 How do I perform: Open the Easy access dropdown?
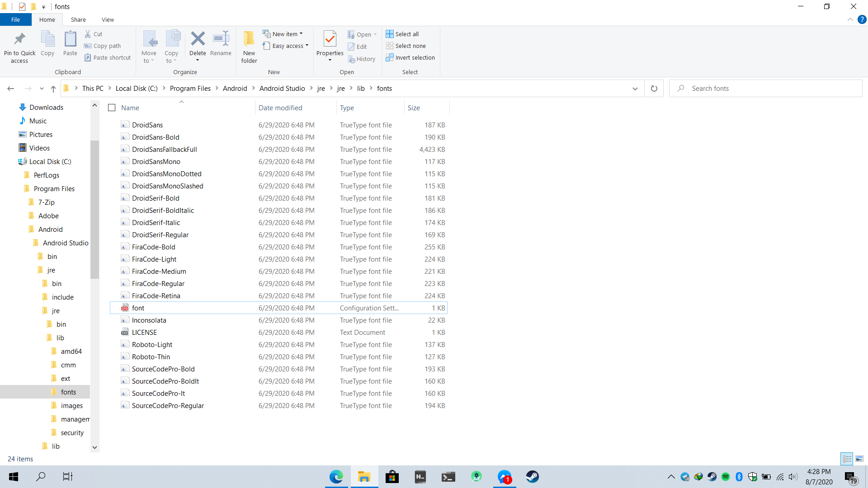click(x=286, y=46)
